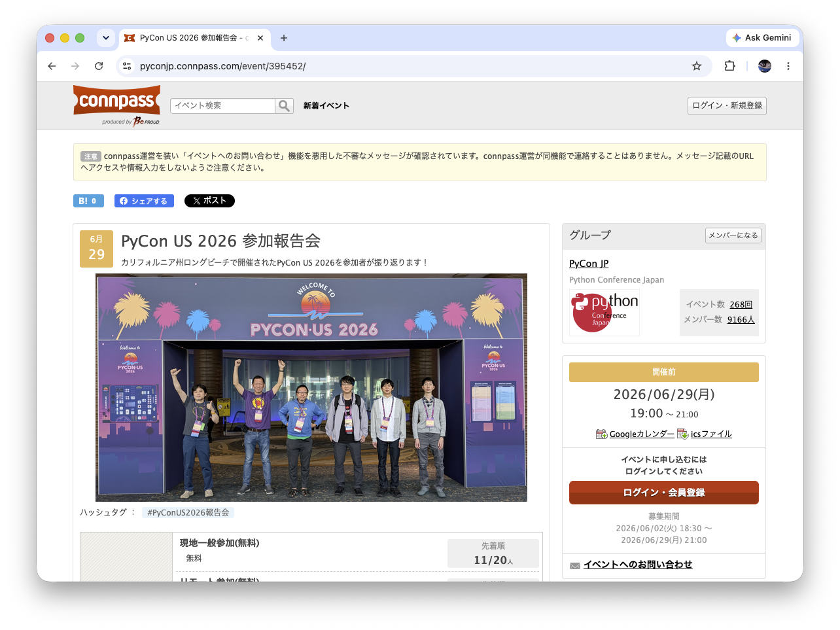Image resolution: width=840 pixels, height=630 pixels.
Task: Open a new browser tab
Action: [x=283, y=38]
